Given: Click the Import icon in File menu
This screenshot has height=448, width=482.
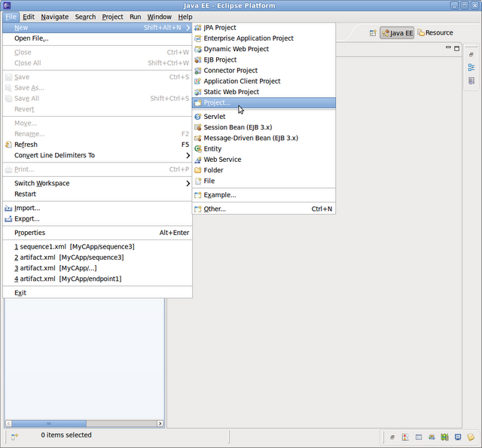Looking at the screenshot, I should coord(8,209).
